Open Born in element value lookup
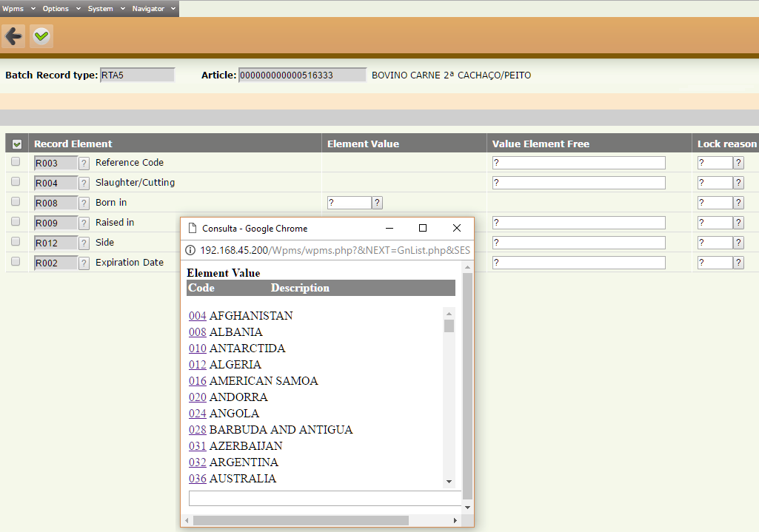The height and width of the screenshot is (532, 759). tap(377, 203)
